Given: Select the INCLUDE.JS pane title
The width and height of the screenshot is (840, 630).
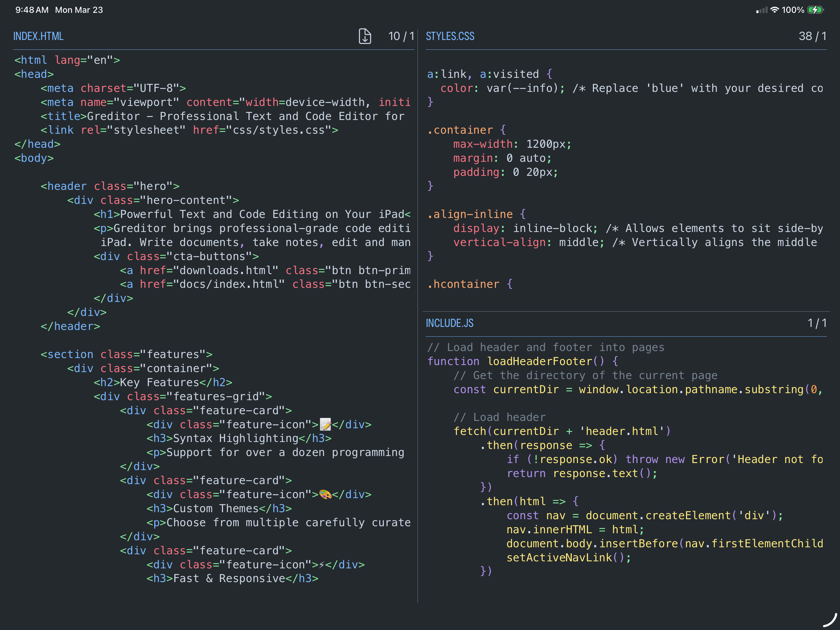Looking at the screenshot, I should click(x=450, y=323).
